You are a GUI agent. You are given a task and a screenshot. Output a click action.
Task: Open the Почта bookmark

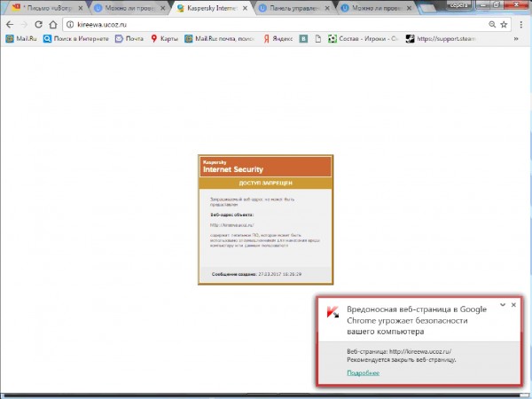click(129, 39)
